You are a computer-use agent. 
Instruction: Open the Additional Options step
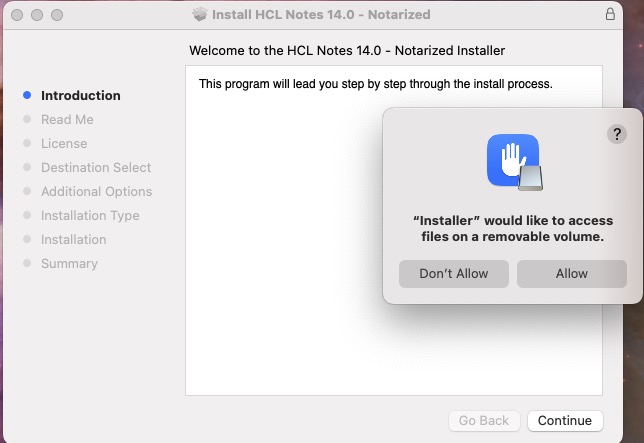(x=96, y=192)
